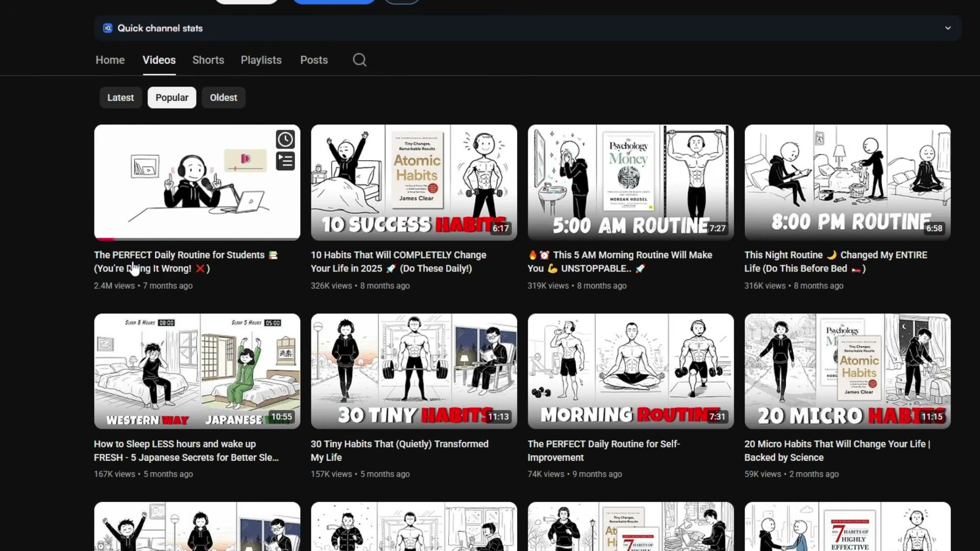Click the red watch-progress bar on first thumbnail
The image size is (980, 551).
coord(105,239)
